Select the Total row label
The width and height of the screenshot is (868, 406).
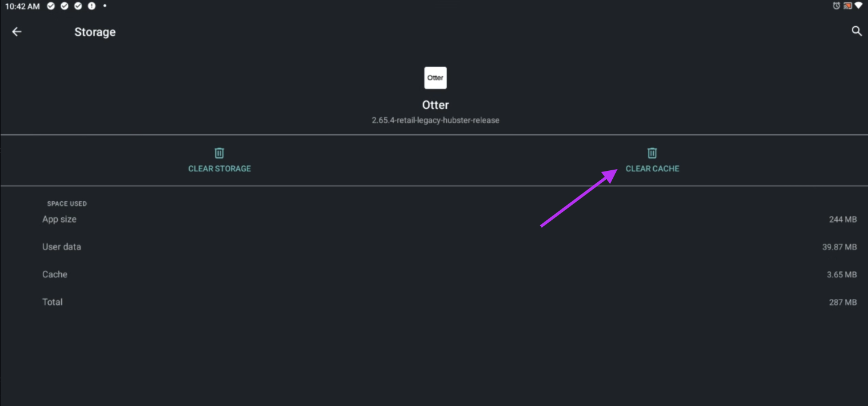point(52,302)
